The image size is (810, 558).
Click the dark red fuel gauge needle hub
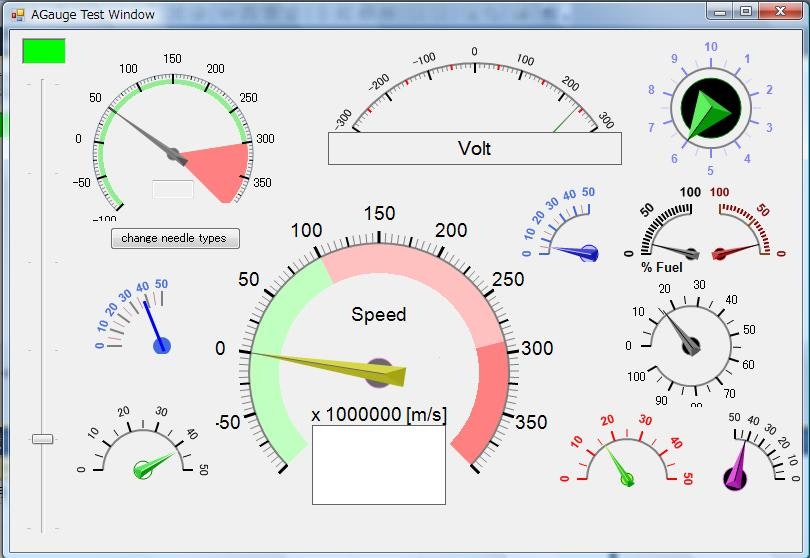tap(719, 254)
